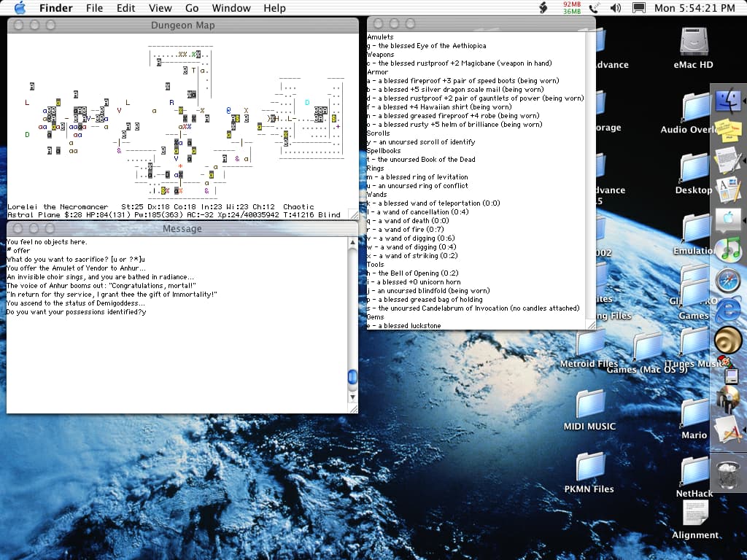Click the Message window scrollbar thumb
The image size is (747, 560).
click(352, 377)
